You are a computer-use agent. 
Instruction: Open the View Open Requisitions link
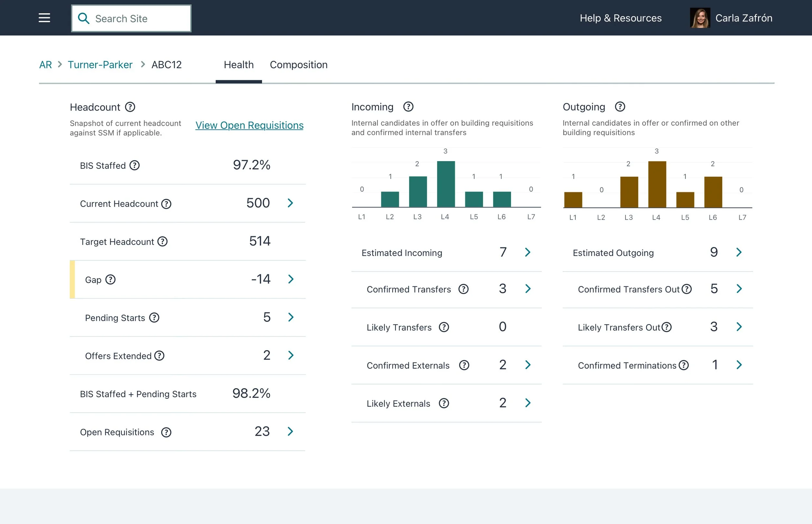click(x=249, y=125)
